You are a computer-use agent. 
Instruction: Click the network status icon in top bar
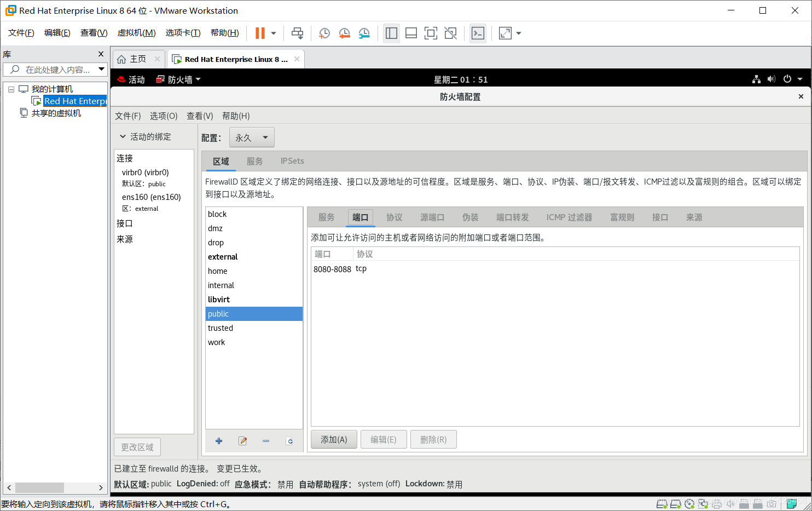tap(756, 79)
